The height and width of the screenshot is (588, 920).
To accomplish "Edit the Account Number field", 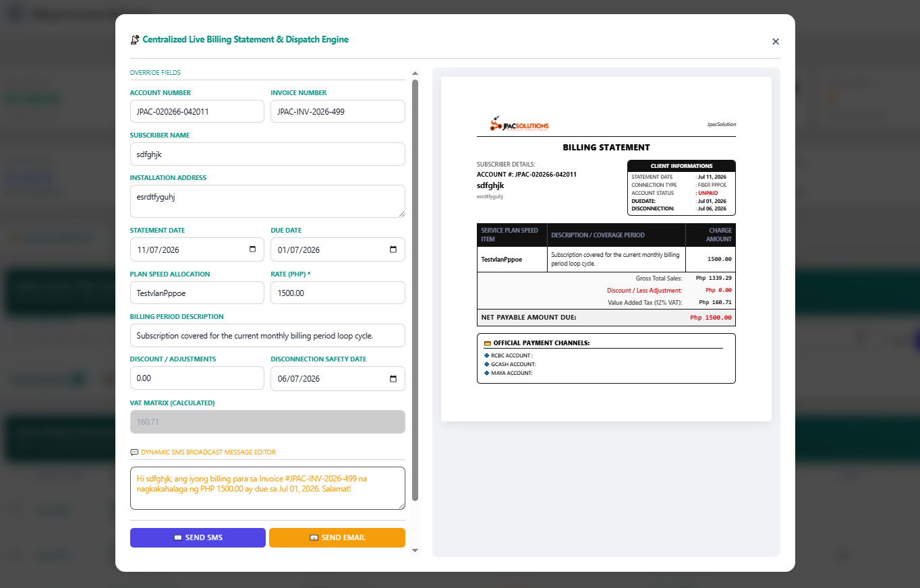I will pos(197,111).
